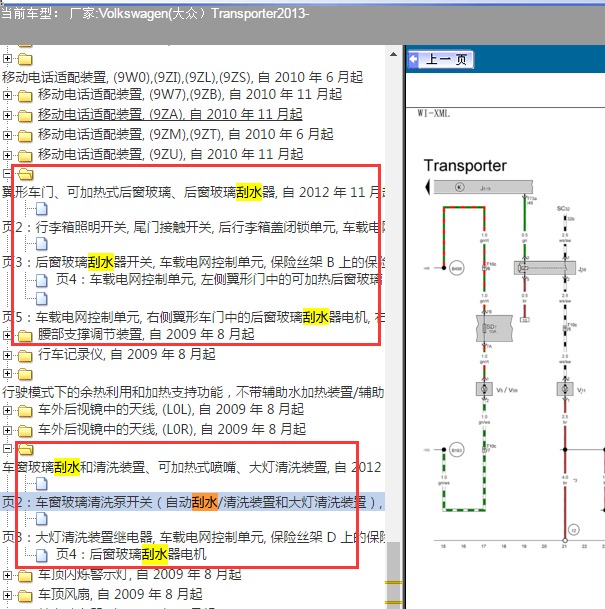This screenshot has height=609, width=605.
Task: Click the 上一页 previous page button
Action: tap(440, 59)
